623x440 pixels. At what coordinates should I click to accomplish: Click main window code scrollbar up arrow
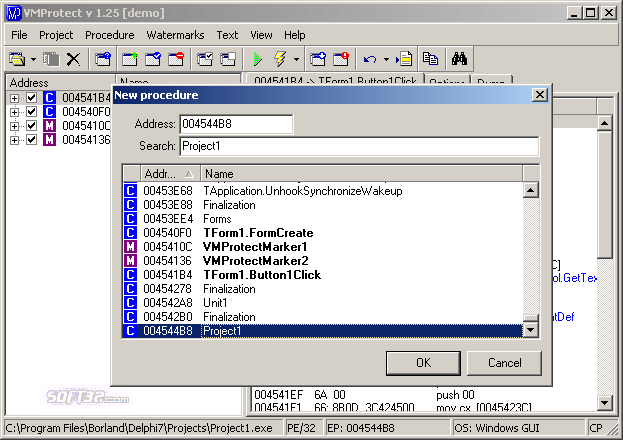(x=604, y=123)
